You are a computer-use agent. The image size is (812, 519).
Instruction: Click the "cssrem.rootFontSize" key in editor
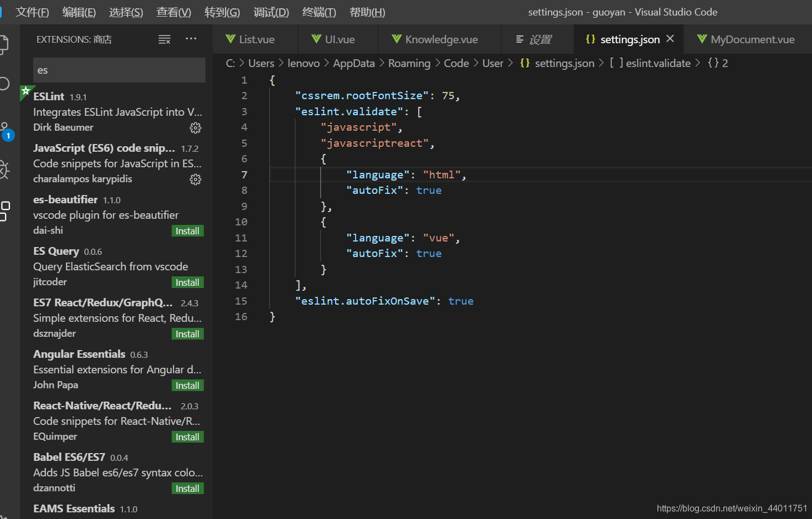pos(362,96)
